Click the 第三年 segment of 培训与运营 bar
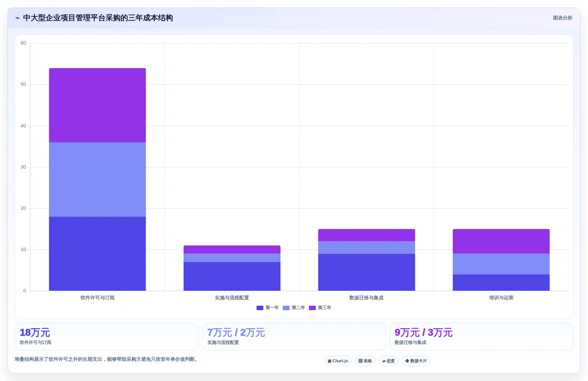The image size is (588, 381). pyautogui.click(x=501, y=242)
